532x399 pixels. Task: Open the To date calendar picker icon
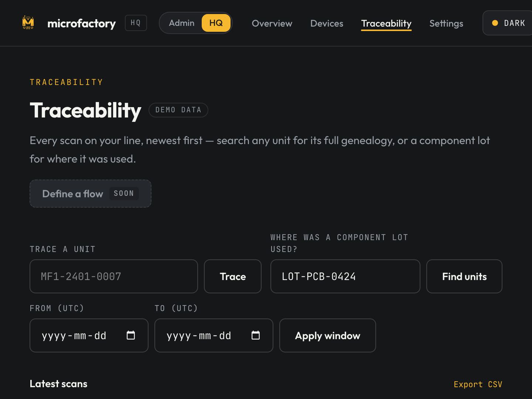256,335
